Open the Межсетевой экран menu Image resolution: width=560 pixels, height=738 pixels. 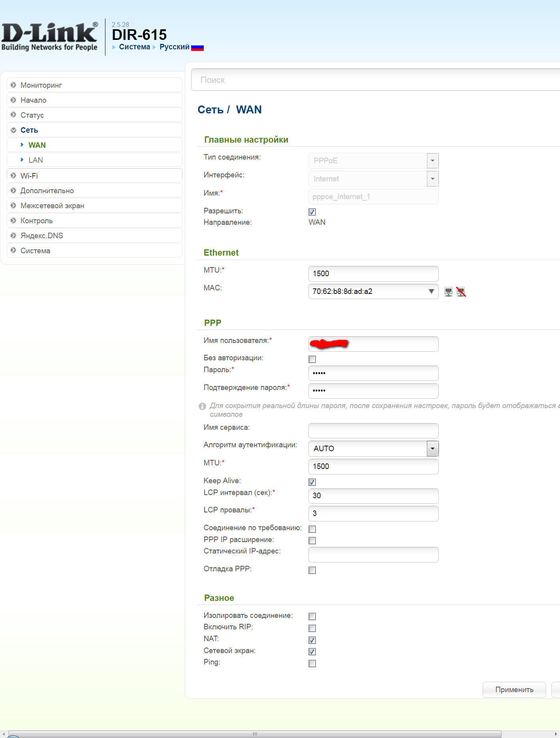point(52,205)
